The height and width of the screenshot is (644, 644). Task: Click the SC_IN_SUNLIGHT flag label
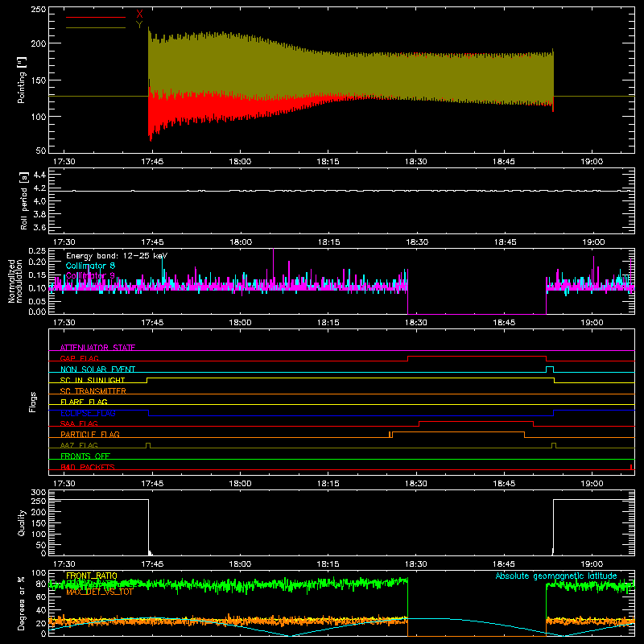tap(93, 380)
